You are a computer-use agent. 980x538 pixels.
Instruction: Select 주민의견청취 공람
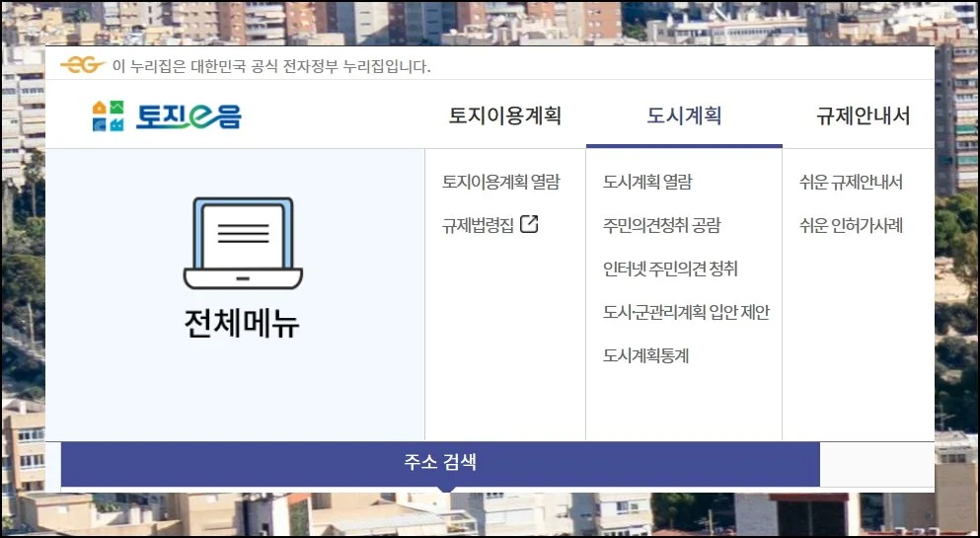click(x=661, y=225)
